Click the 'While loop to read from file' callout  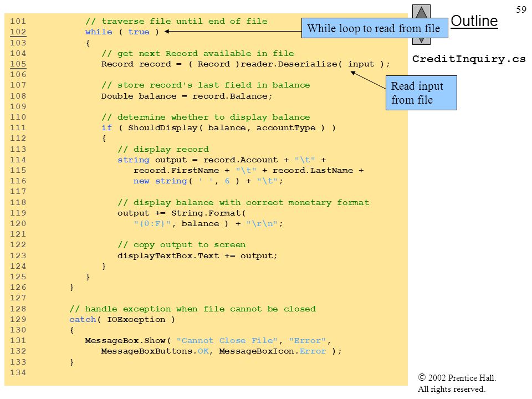pos(375,28)
